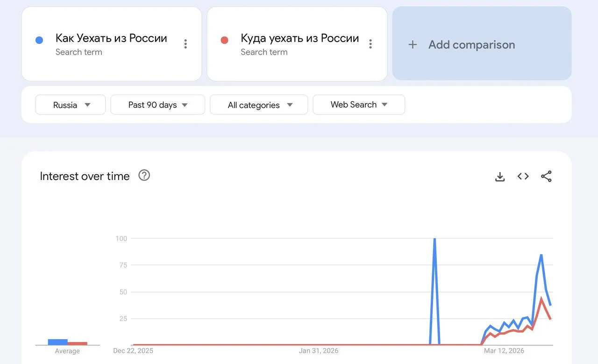The image size is (598, 364).
Task: Download the Interest over time CSV
Action: 500,177
